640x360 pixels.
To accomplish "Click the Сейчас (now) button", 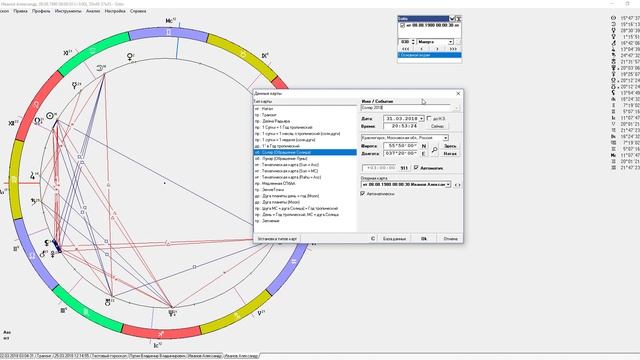I will click(437, 126).
